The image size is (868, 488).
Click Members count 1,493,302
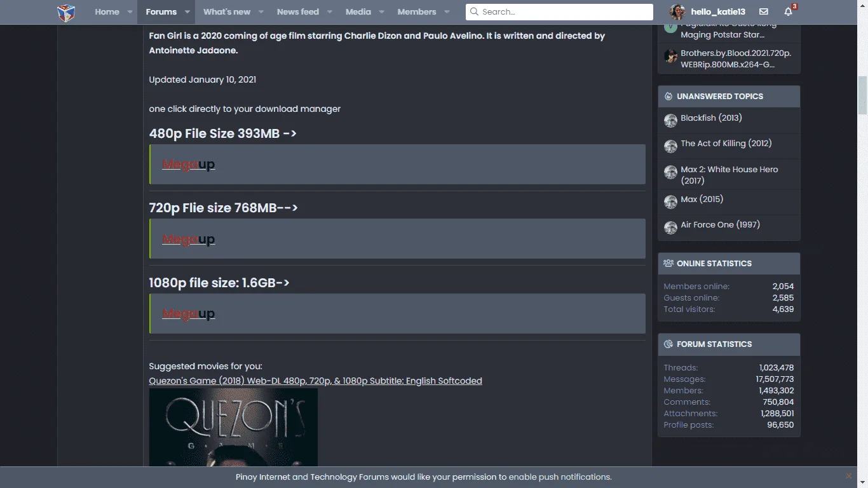[x=776, y=391]
